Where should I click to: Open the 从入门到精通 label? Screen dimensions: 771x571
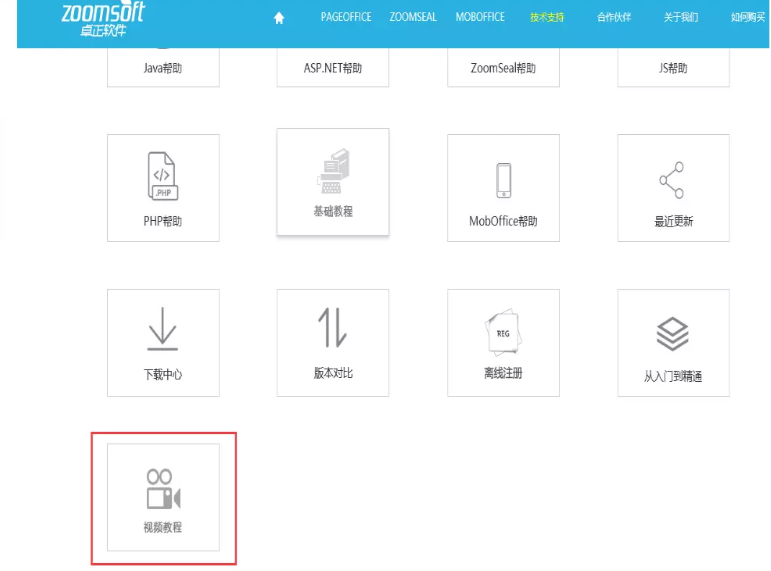pos(673,377)
